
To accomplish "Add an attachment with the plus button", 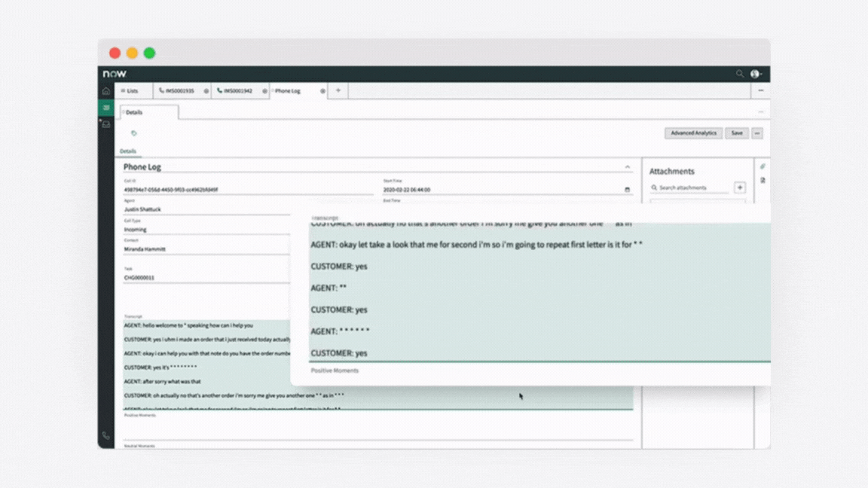I will pos(740,188).
